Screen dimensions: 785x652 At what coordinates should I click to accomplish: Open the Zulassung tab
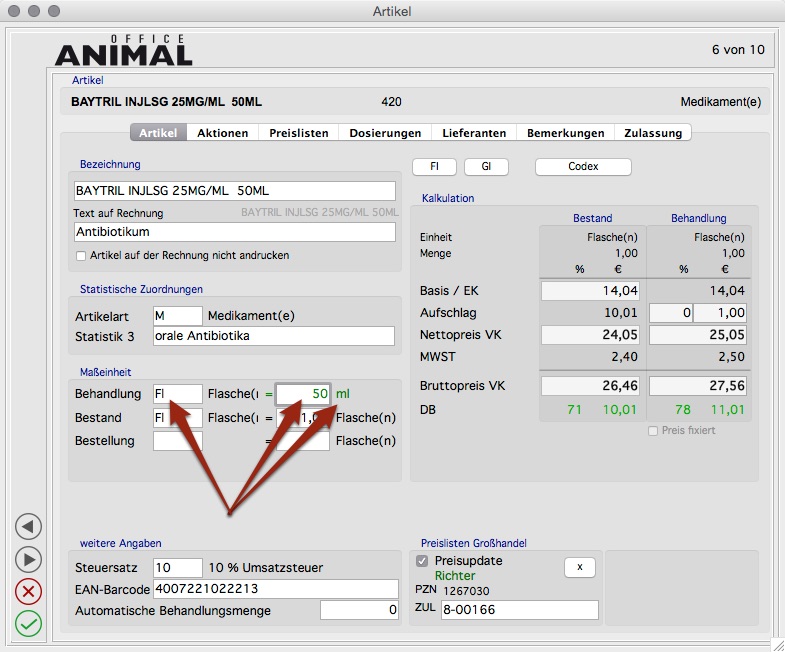pos(653,133)
